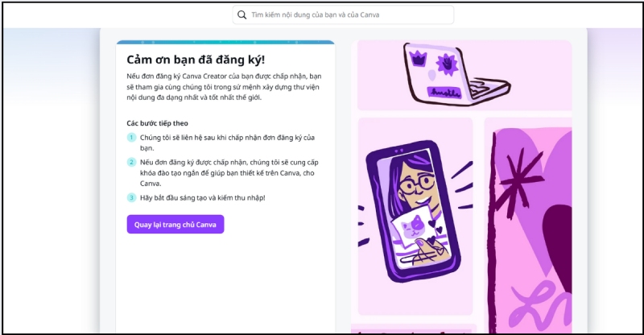Click the laptop illustration thumbnail
Viewport: 644px width, 335px height.
click(x=464, y=76)
